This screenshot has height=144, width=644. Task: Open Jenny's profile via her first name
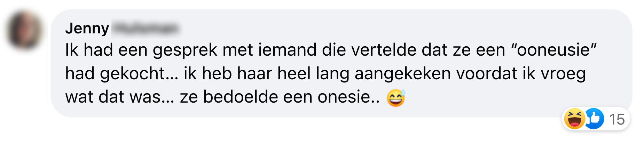[87, 28]
